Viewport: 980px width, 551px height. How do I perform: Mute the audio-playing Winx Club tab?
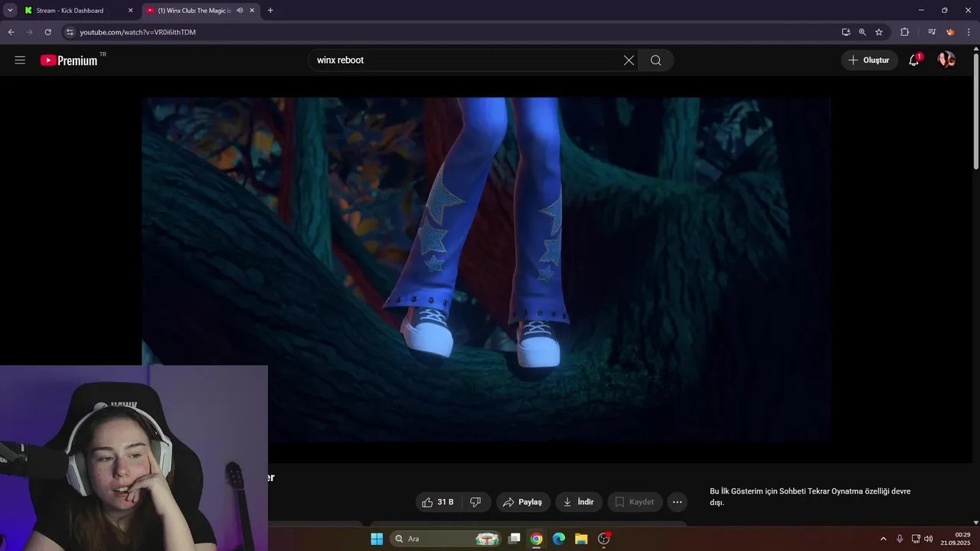240,11
